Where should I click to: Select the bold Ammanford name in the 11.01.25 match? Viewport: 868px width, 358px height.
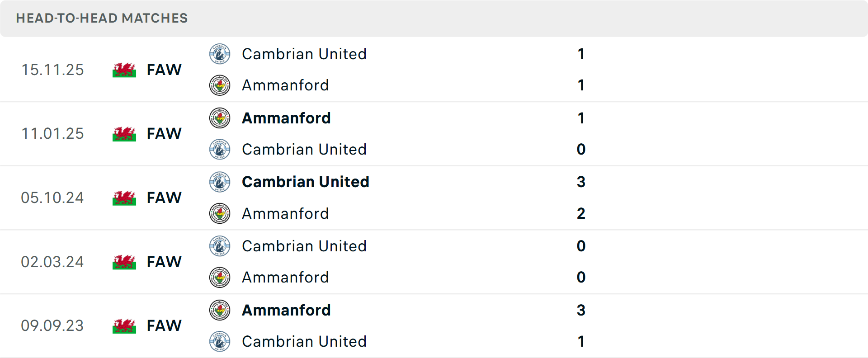[x=286, y=118]
